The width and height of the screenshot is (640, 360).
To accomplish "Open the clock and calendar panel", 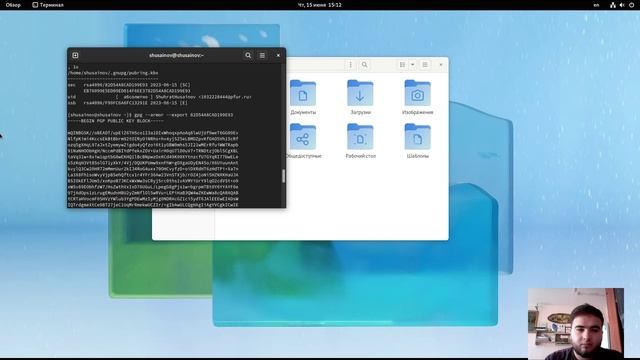I will point(320,5).
